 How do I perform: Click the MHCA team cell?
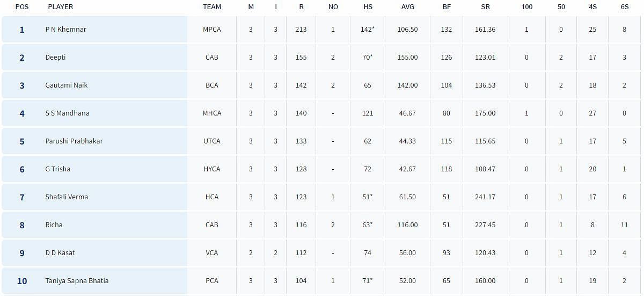point(212,113)
